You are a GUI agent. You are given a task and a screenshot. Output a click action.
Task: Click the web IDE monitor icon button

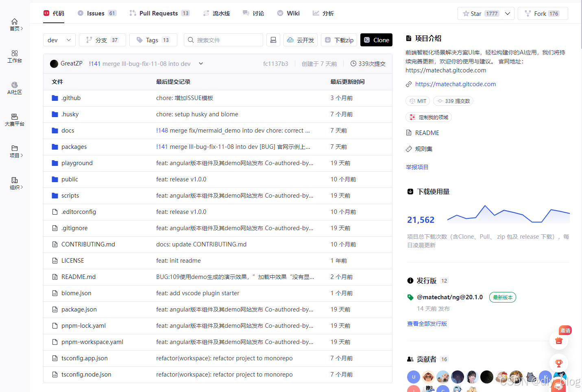273,40
